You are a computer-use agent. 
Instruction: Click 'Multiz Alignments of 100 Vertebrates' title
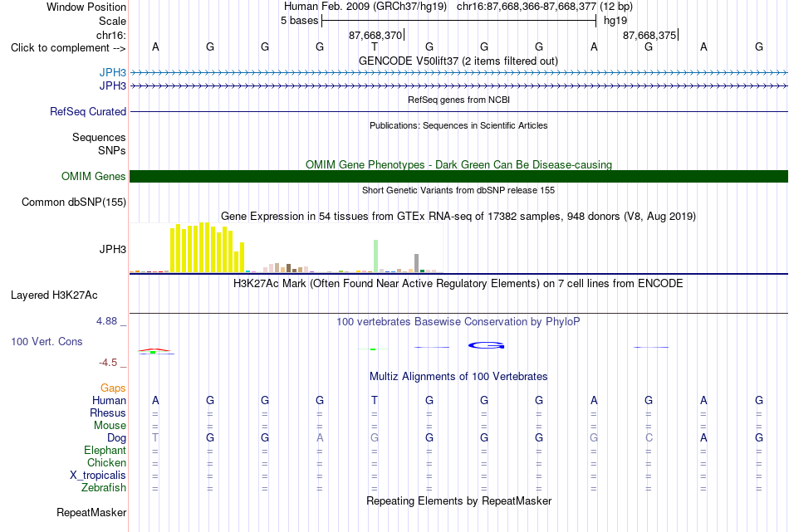point(458,377)
